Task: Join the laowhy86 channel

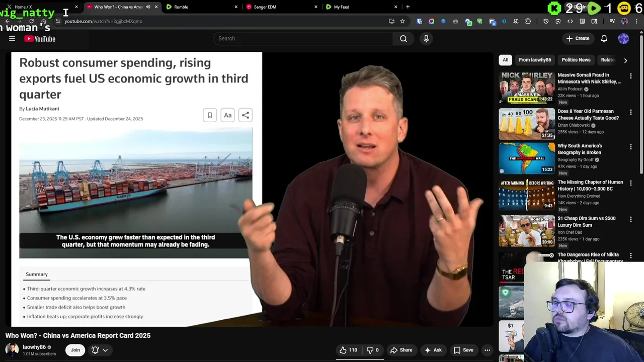Action: [x=75, y=350]
